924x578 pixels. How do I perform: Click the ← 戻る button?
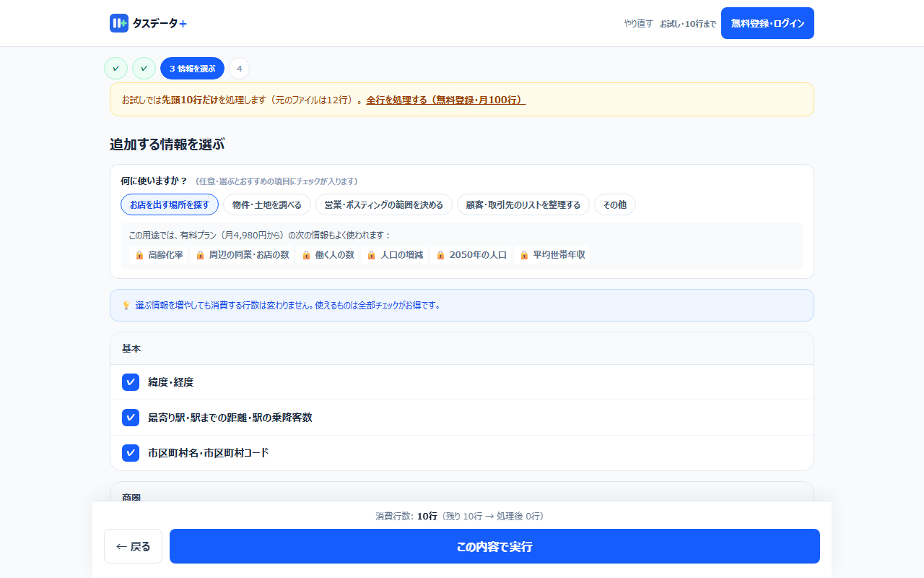point(134,546)
